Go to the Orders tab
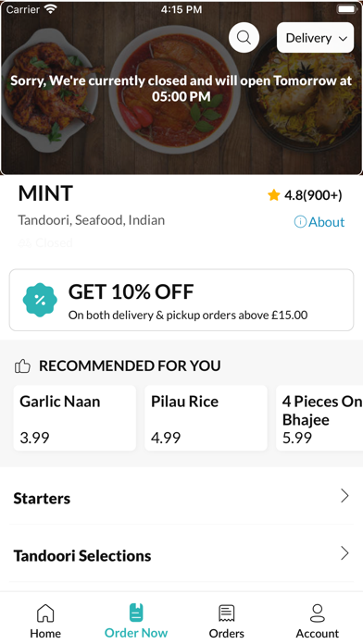 pyautogui.click(x=227, y=621)
